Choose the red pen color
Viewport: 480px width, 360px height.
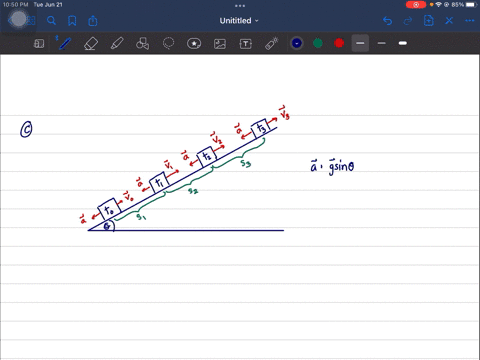(x=339, y=43)
